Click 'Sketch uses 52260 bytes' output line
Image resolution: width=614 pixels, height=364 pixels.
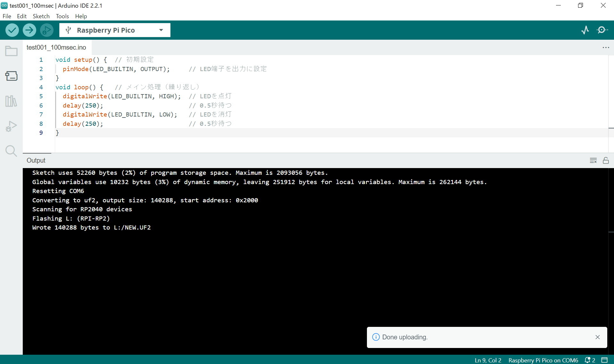tap(180, 173)
